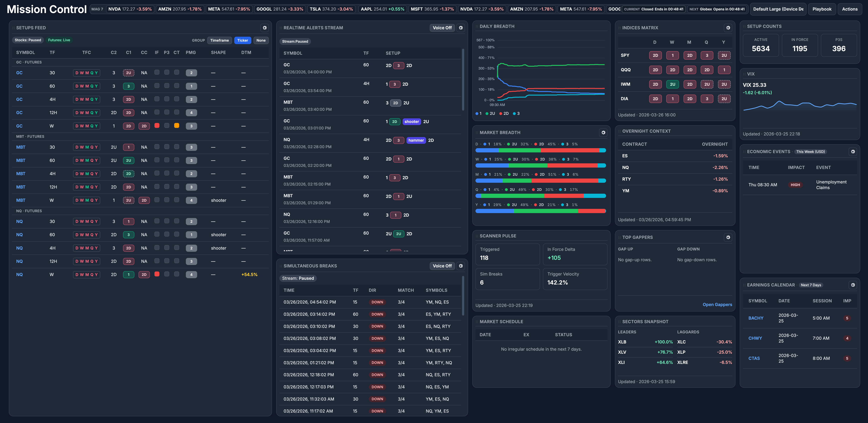
Task: Open the Simultaneous Breaks settings gear
Action: (461, 266)
